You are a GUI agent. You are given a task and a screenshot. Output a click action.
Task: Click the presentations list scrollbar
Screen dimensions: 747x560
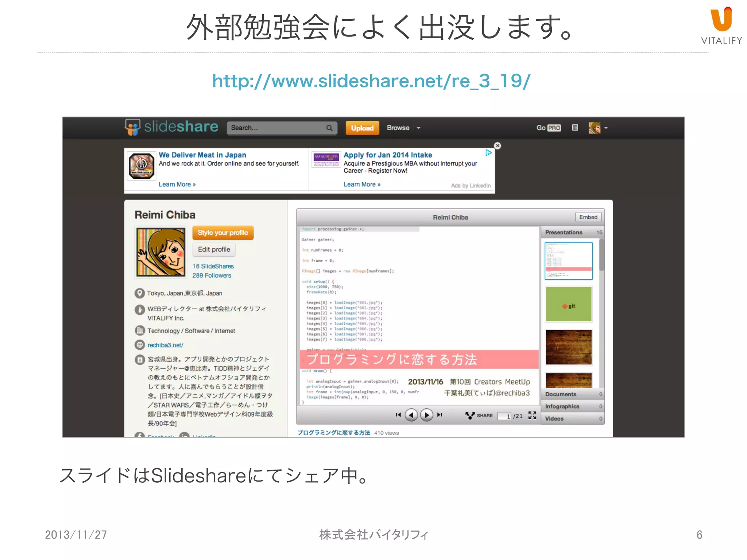coord(601,255)
